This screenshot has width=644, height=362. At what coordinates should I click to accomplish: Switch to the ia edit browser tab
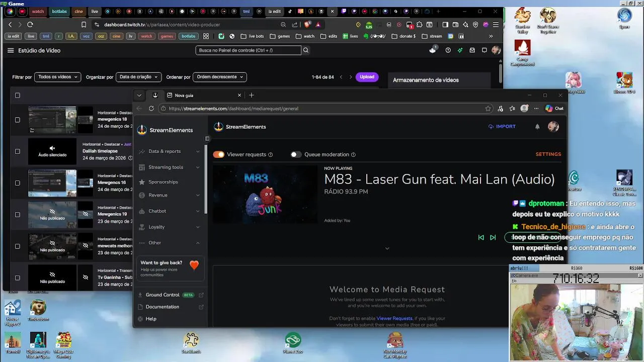point(274,11)
